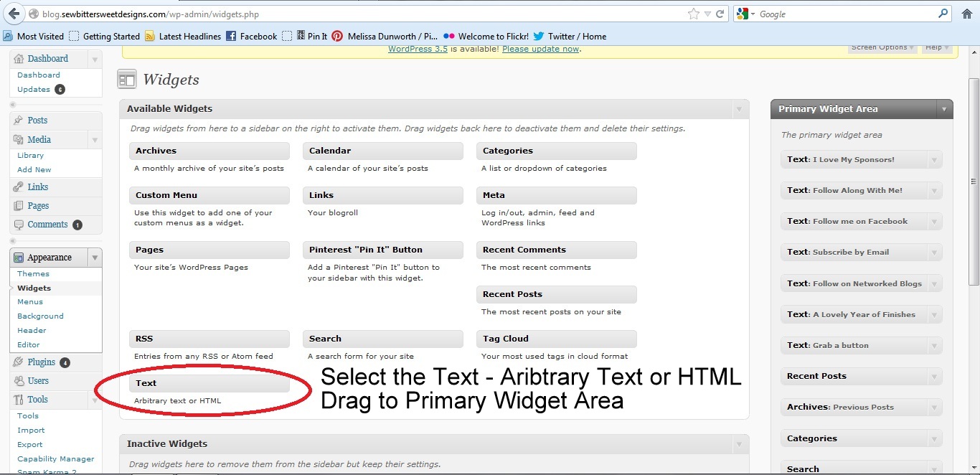Collapse the Available Widgets section
Screen dimensions: 980x475
[x=739, y=109]
